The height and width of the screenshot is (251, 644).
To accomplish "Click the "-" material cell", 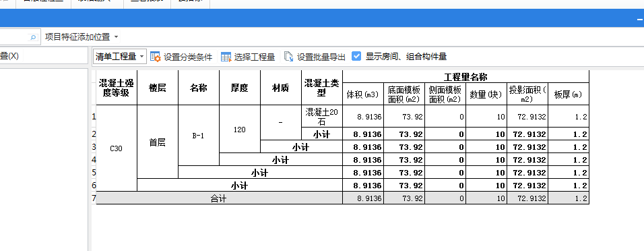I will [x=280, y=123].
